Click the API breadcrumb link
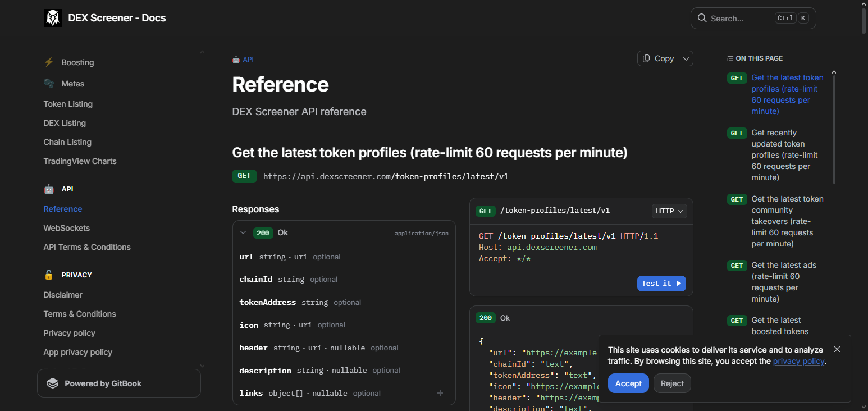 point(248,60)
